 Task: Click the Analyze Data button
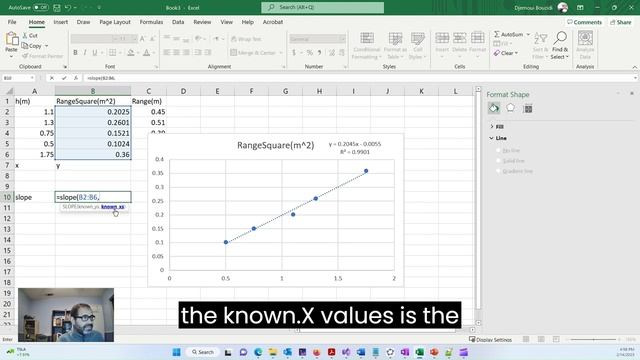point(585,46)
